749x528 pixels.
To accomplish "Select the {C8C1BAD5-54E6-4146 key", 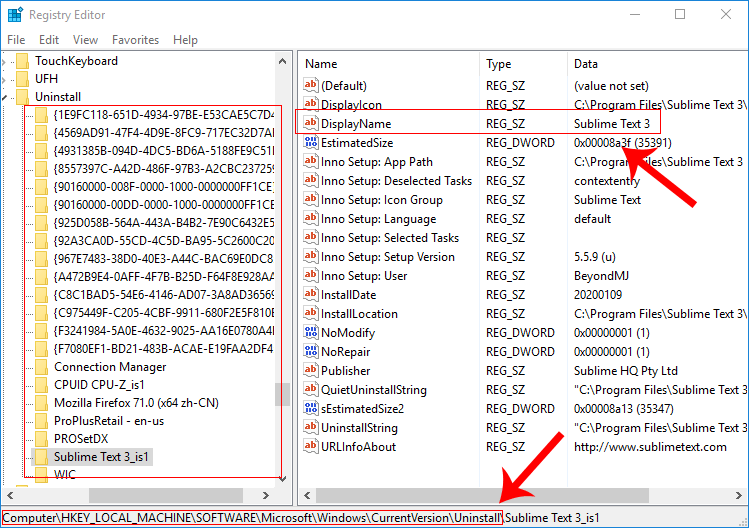I will 163,295.
